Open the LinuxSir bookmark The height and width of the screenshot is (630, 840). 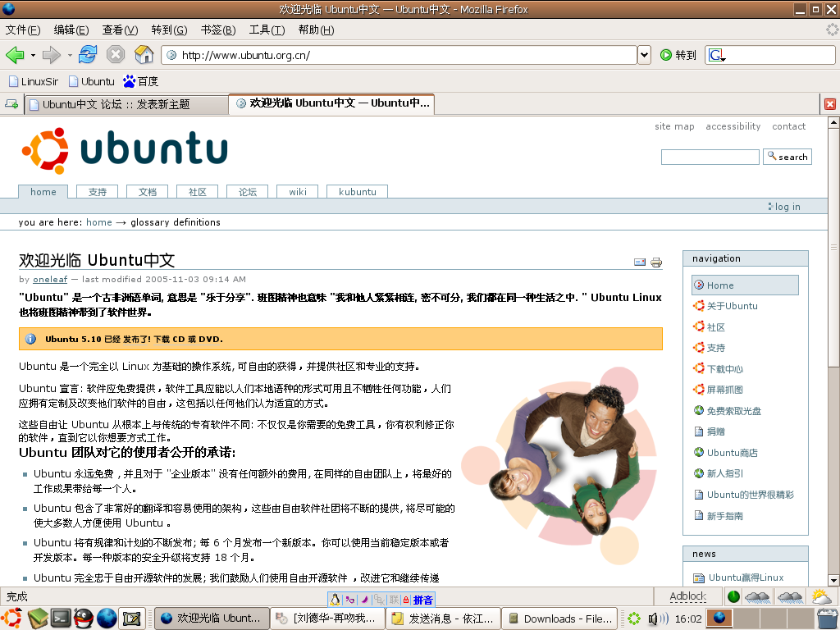pyautogui.click(x=33, y=81)
